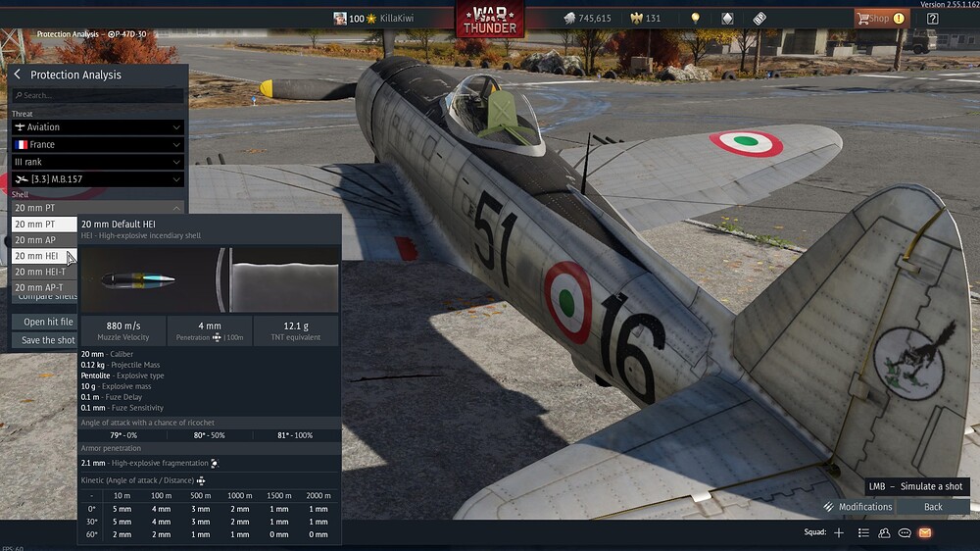Viewport: 980px width, 551px height.
Task: Open the III rank dropdown
Action: tap(97, 162)
